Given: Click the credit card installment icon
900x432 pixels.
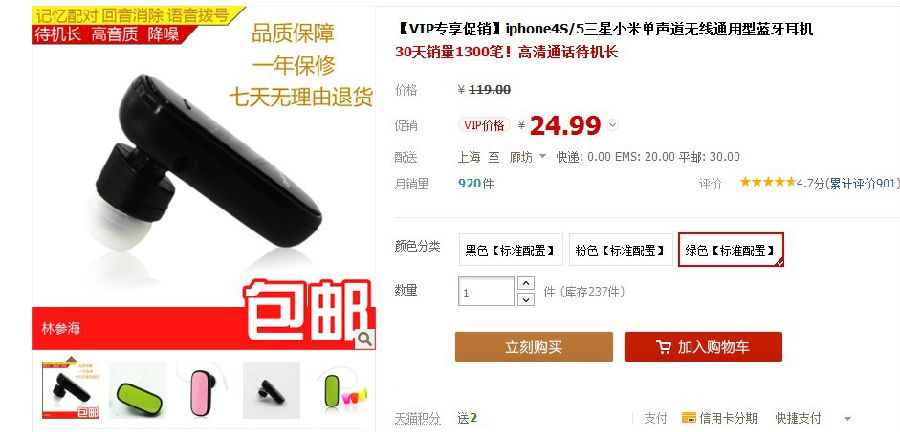Looking at the screenshot, I should pos(688,418).
